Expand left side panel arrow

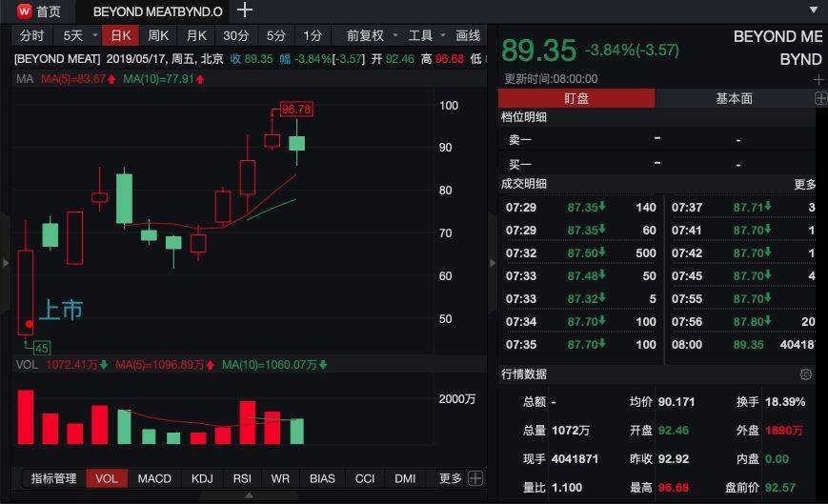pos(6,262)
